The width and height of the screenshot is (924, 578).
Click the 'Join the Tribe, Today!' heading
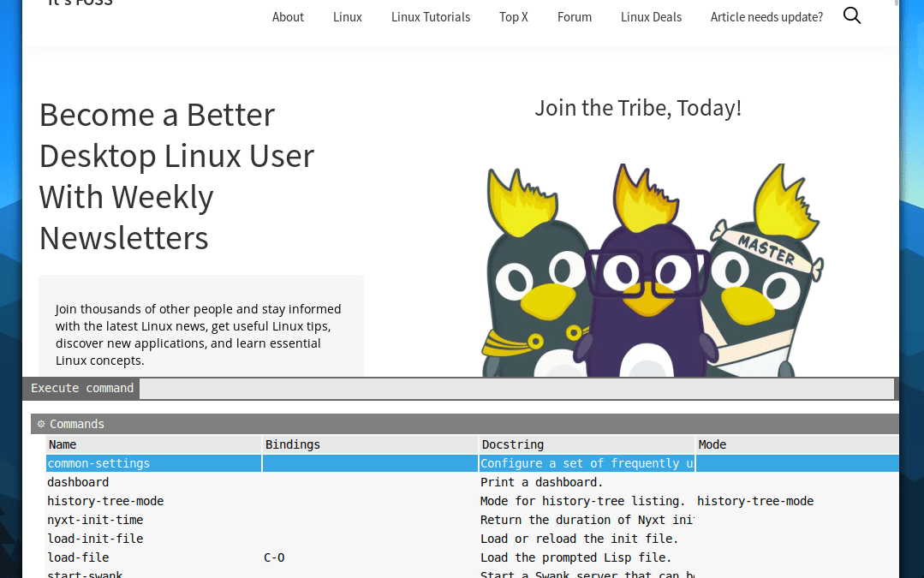[x=638, y=108]
